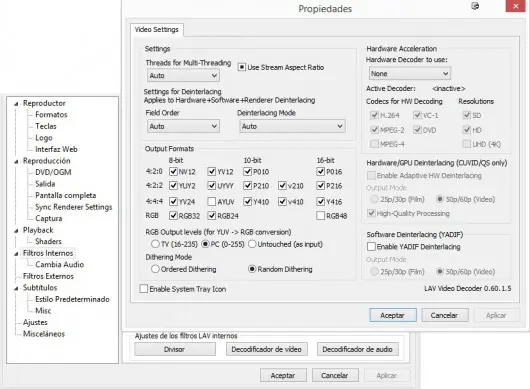Uncheck the P210 output format

pos(247,186)
